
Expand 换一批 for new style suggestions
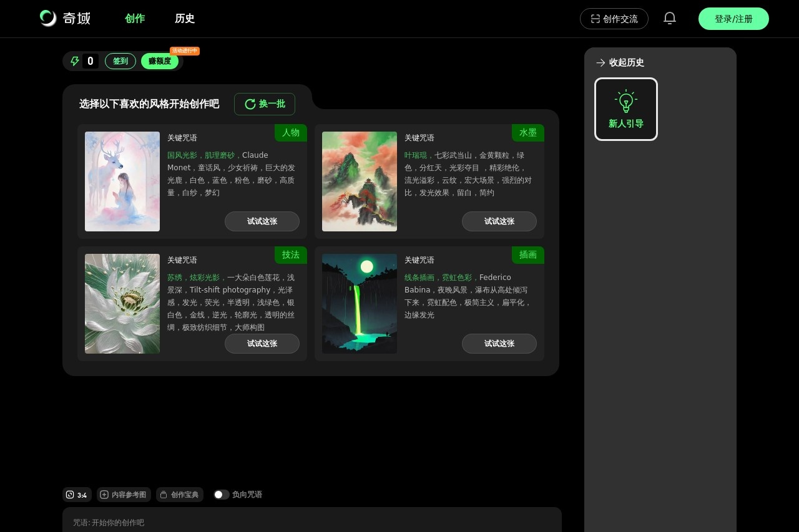[x=265, y=104]
